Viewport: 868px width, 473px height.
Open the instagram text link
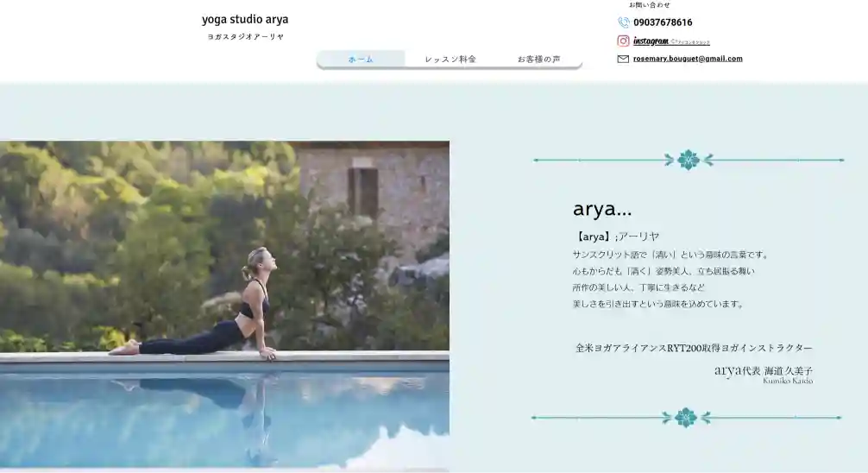651,41
